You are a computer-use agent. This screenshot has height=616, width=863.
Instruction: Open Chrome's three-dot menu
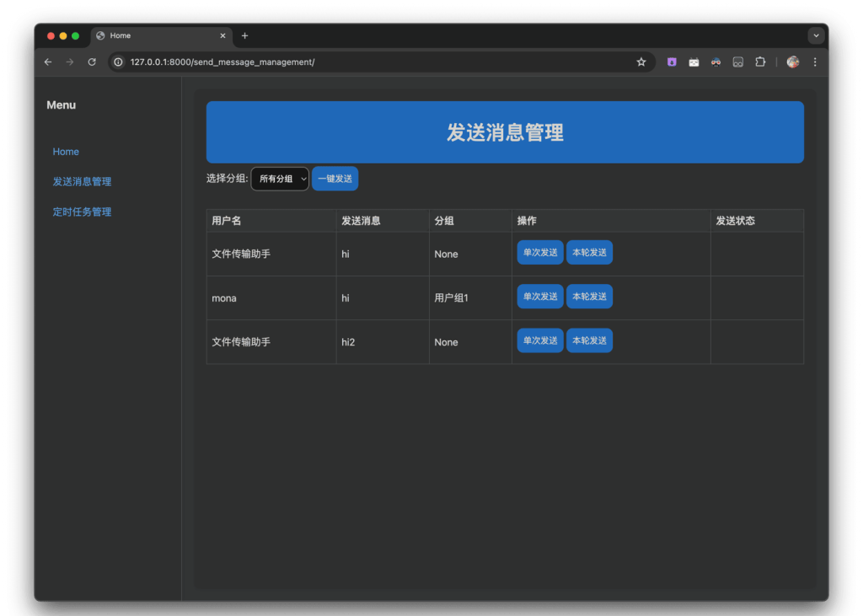[814, 62]
